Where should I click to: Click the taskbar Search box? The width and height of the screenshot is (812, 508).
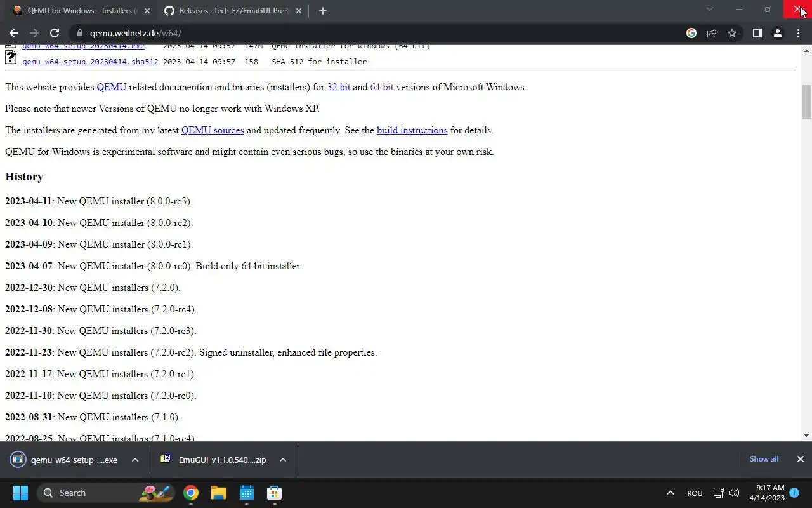tap(105, 493)
